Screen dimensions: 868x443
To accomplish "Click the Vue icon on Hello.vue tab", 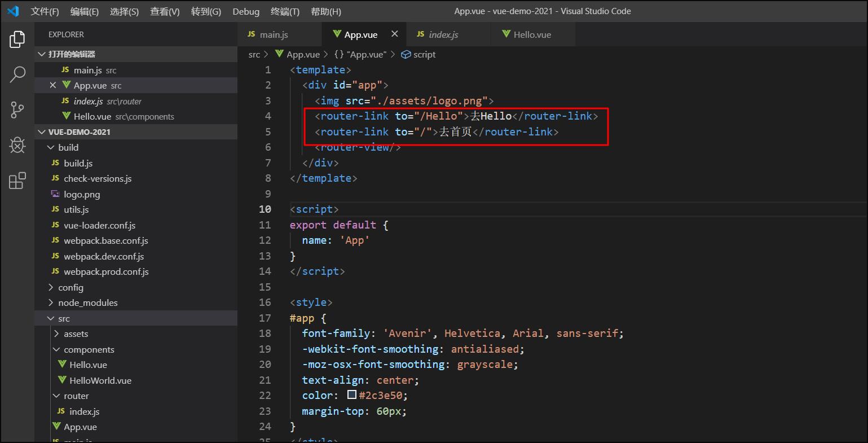I will point(506,34).
